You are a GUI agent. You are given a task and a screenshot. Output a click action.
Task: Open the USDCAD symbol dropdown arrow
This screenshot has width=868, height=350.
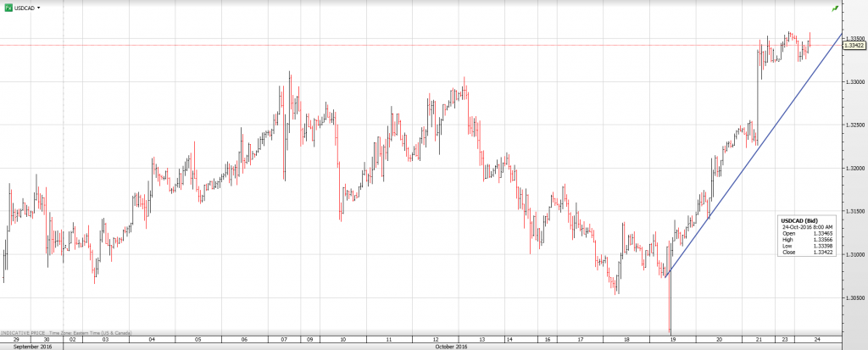click(39, 8)
